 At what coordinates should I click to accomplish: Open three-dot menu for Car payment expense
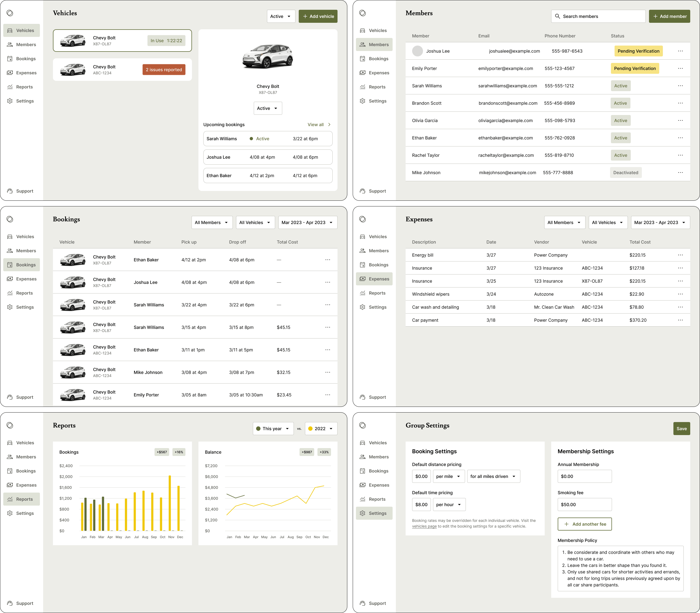[x=680, y=320]
